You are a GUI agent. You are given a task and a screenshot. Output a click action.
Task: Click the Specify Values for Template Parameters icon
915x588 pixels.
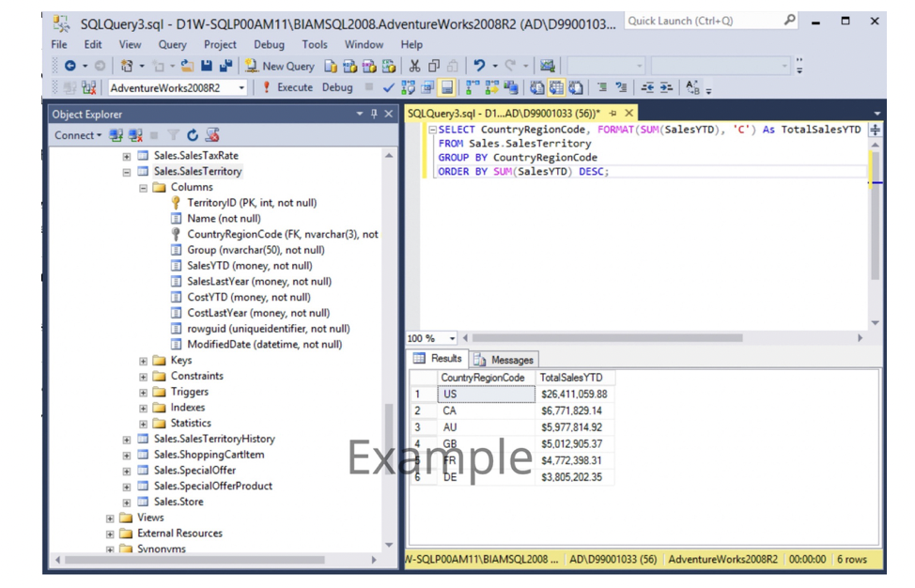(x=692, y=88)
